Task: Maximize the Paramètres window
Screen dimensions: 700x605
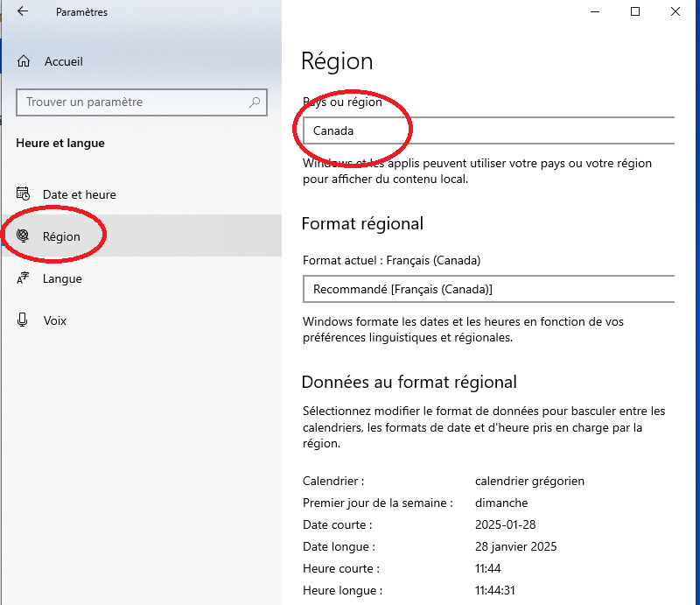Action: pyautogui.click(x=635, y=11)
